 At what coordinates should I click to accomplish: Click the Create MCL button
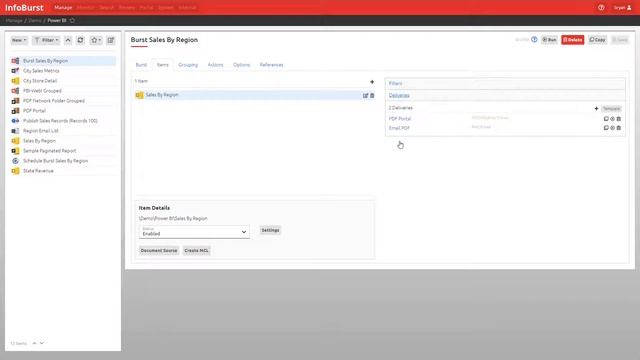(x=196, y=250)
